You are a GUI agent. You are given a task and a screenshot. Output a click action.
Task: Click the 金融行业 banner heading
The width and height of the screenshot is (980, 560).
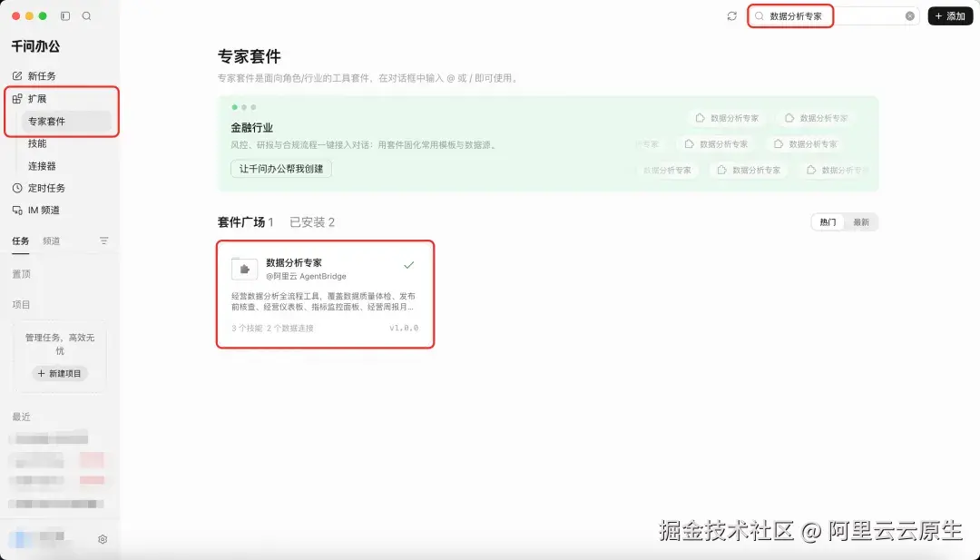[x=252, y=127]
